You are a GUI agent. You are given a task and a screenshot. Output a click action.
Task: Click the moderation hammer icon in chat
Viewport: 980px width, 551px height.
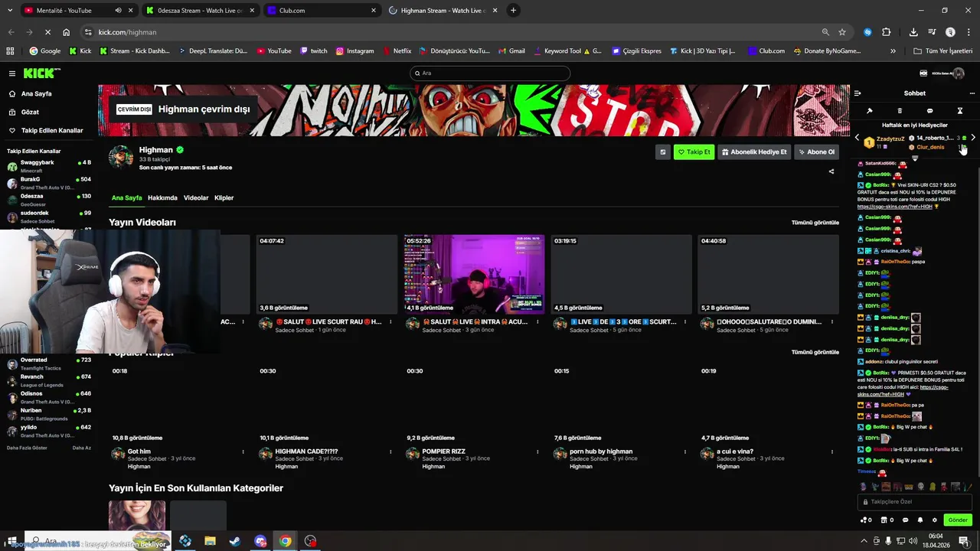(870, 111)
